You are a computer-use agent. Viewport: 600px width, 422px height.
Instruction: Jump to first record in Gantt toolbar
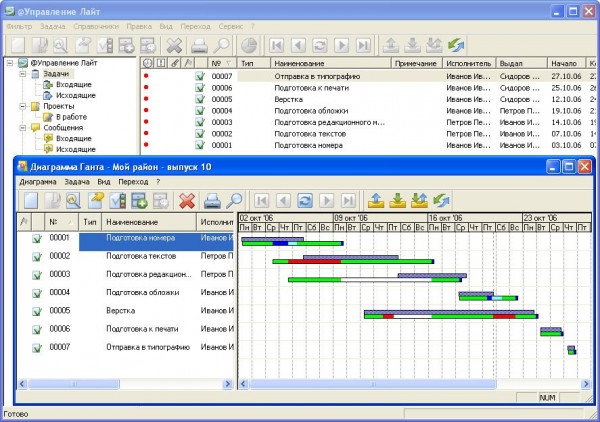click(x=262, y=200)
